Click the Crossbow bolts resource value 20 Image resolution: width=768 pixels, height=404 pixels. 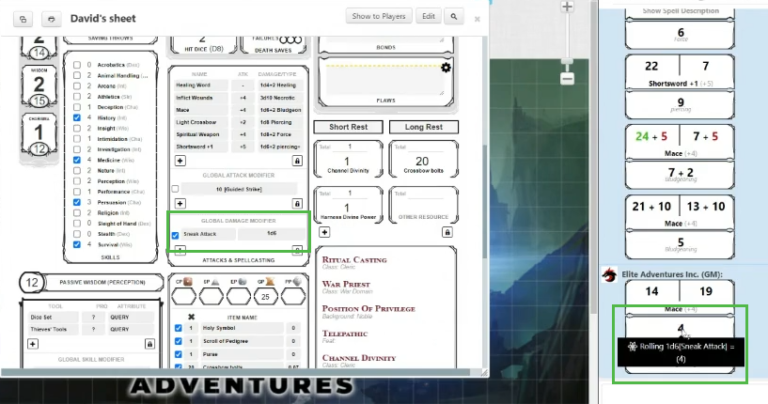coord(422,162)
